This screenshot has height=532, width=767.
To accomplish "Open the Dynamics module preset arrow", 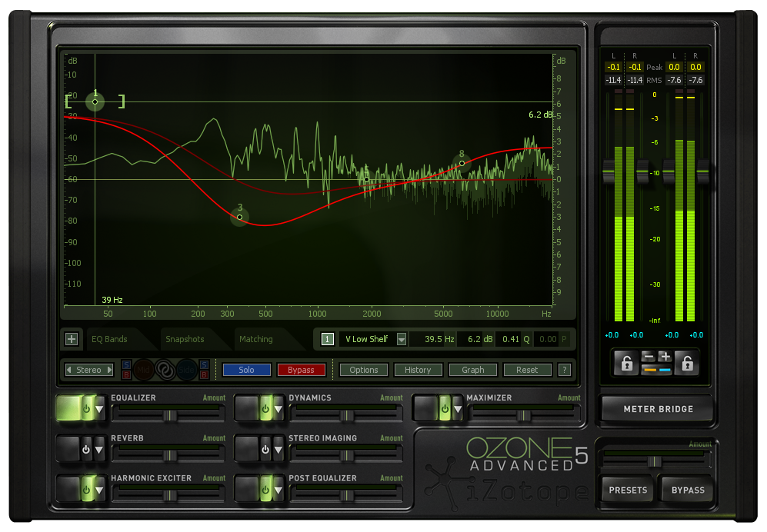I will click(x=278, y=409).
